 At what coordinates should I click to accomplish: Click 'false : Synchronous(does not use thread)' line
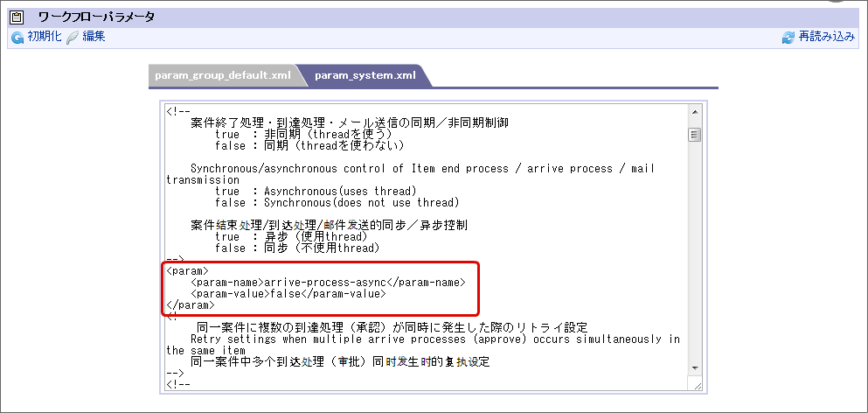[337, 202]
